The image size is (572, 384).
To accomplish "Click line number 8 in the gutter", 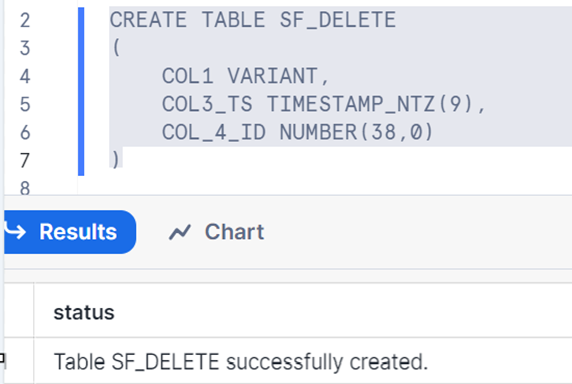I will tap(25, 187).
